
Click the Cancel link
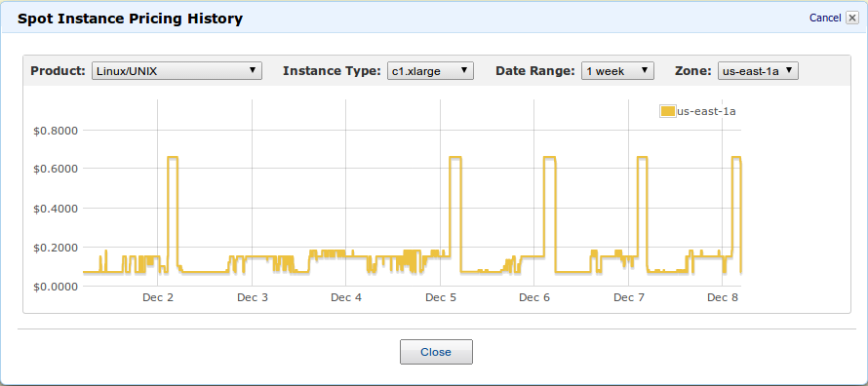tap(825, 19)
